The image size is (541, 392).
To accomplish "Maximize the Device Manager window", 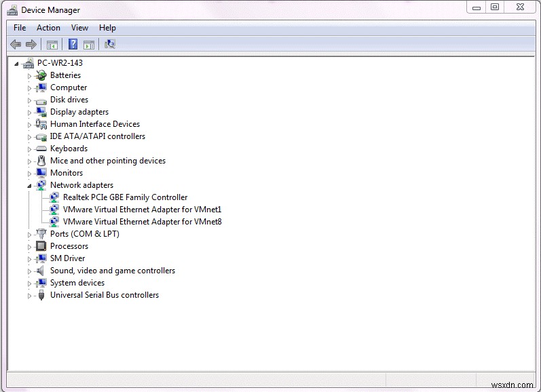I will pos(495,7).
